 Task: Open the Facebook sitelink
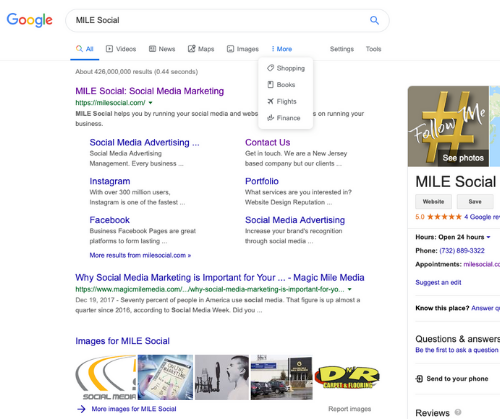110,220
